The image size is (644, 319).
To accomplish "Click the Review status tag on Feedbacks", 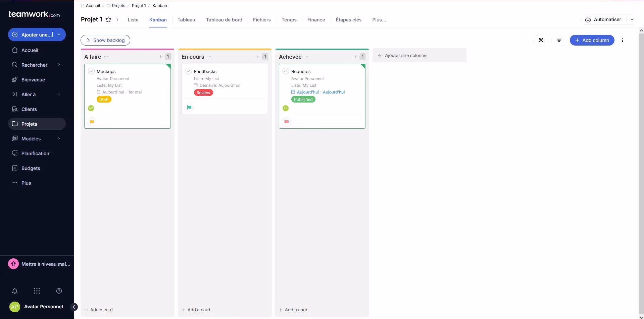I will (203, 93).
